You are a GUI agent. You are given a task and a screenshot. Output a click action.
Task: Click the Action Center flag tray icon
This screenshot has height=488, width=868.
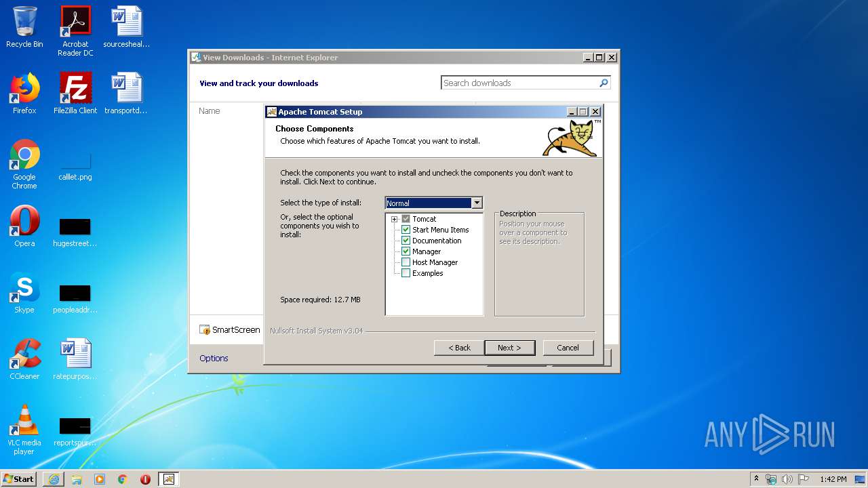coord(803,479)
